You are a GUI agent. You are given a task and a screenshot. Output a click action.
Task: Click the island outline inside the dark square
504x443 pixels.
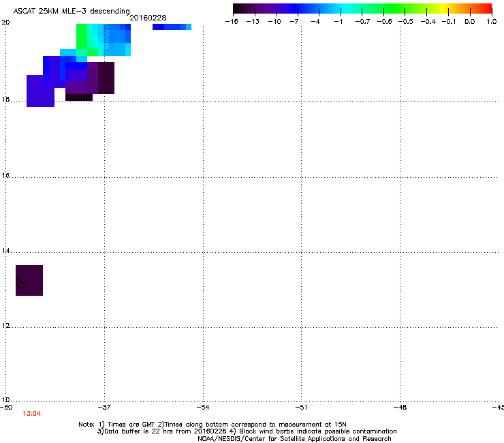pyautogui.click(x=20, y=283)
